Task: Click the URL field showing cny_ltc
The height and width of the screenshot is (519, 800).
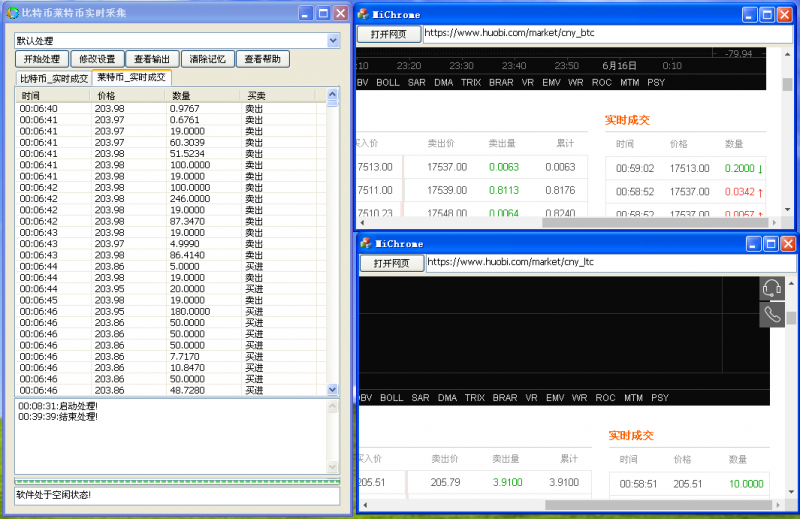Action: point(610,262)
